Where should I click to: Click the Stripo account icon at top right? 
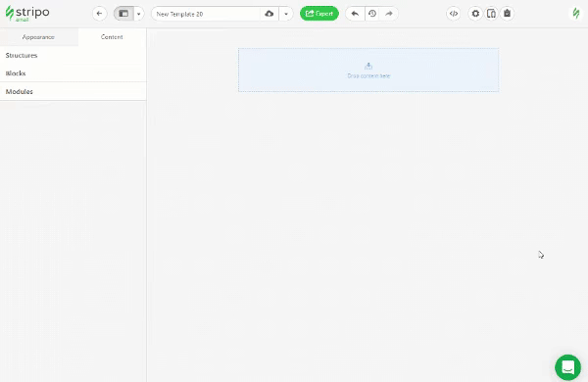coord(576,14)
